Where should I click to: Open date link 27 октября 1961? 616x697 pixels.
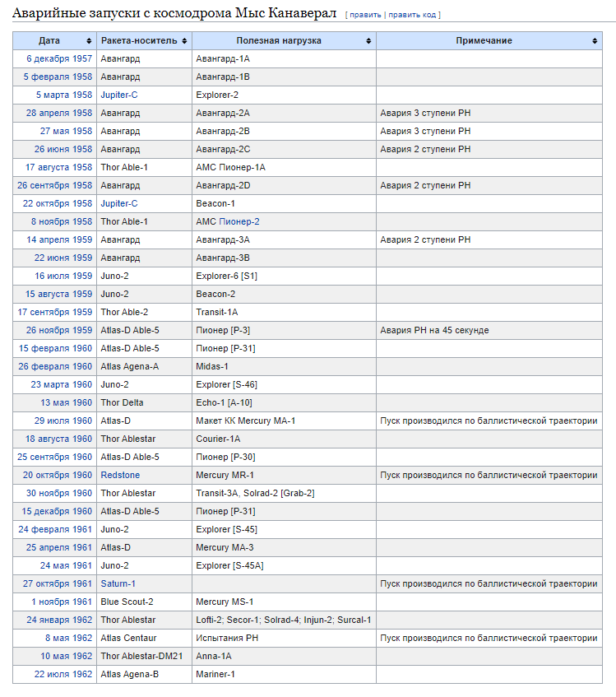coord(58,584)
